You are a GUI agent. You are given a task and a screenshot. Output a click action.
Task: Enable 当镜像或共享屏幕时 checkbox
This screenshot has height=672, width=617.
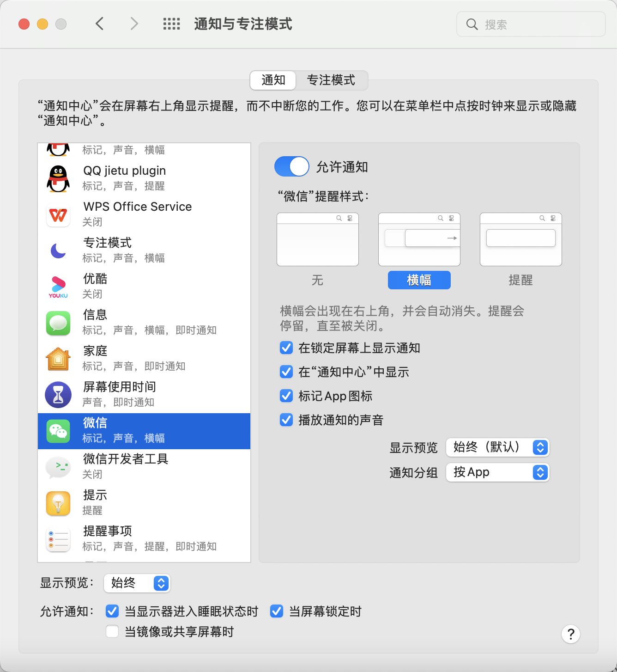[x=112, y=631]
